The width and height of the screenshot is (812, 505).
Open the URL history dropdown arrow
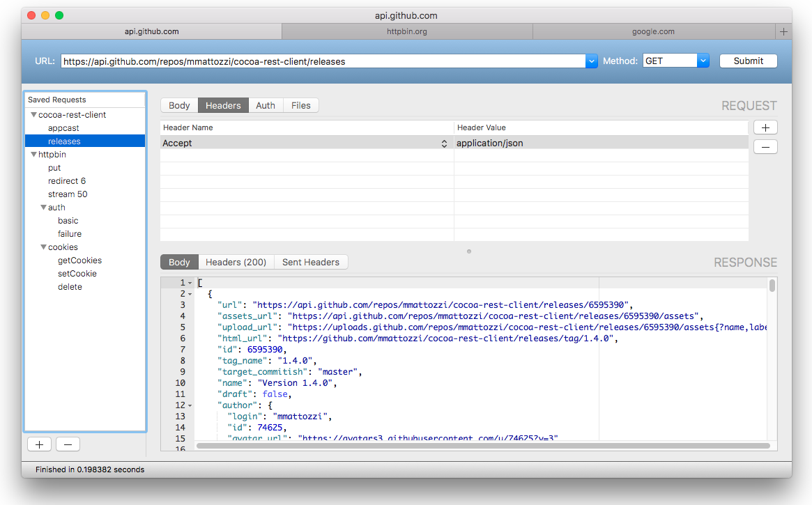coord(591,61)
